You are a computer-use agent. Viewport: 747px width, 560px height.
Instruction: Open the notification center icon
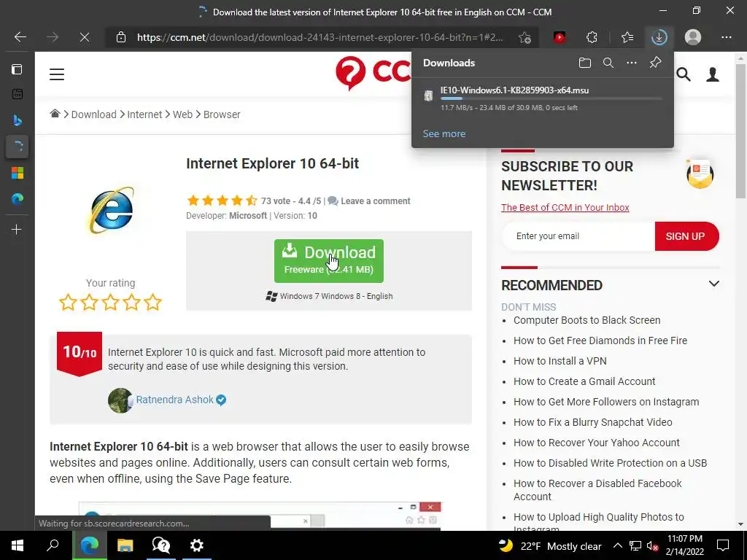[723, 545]
